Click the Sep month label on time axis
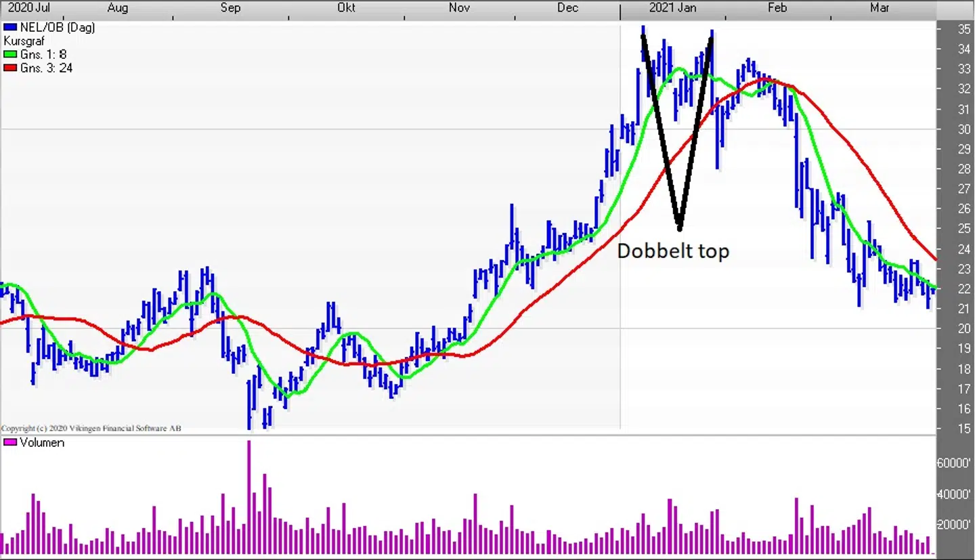The height and width of the screenshot is (560, 975). coord(230,7)
